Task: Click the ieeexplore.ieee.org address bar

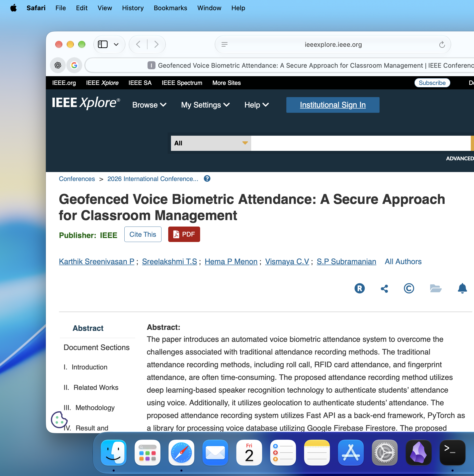Action: tap(333, 45)
